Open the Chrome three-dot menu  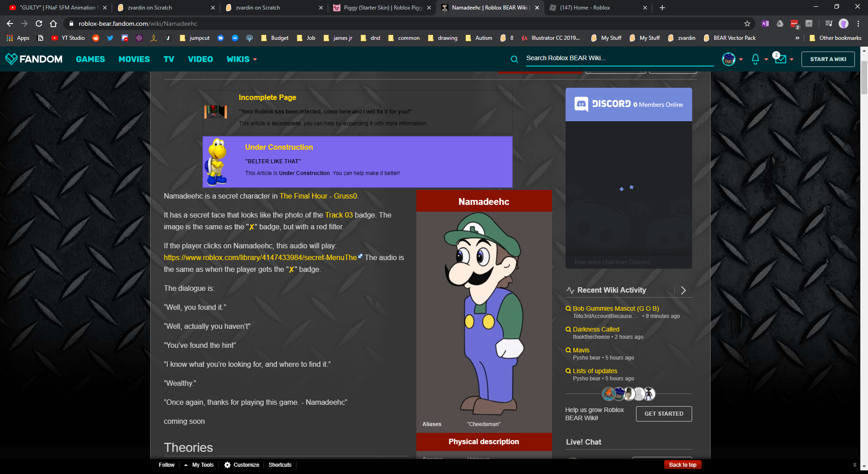tap(858, 24)
